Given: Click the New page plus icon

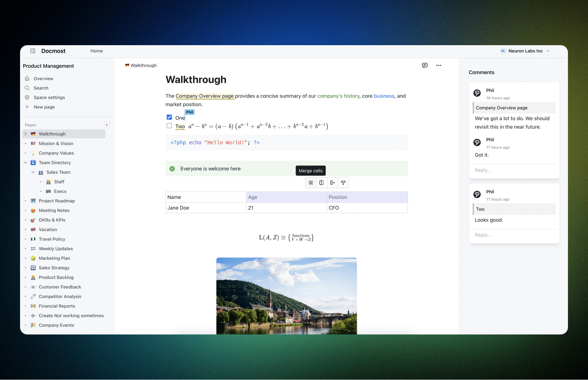Looking at the screenshot, I should click(x=27, y=107).
